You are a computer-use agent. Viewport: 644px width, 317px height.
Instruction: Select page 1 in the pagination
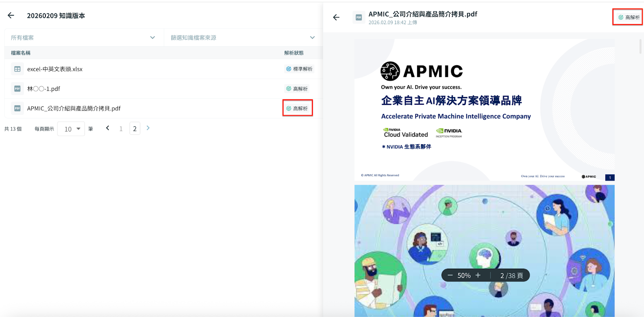121,129
